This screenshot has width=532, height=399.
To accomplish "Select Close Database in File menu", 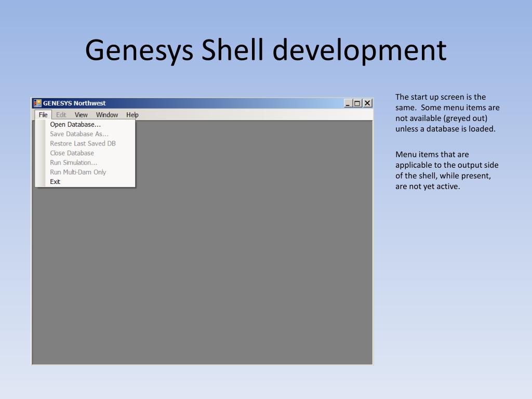I will (x=85, y=153).
